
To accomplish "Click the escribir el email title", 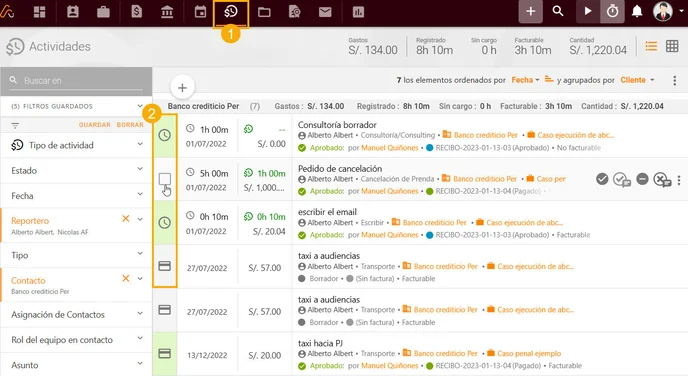I will pos(327,212).
